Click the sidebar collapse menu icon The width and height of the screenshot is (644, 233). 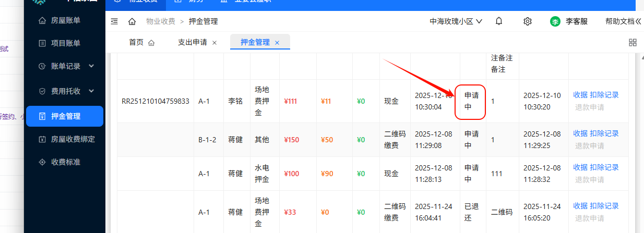coord(114,21)
